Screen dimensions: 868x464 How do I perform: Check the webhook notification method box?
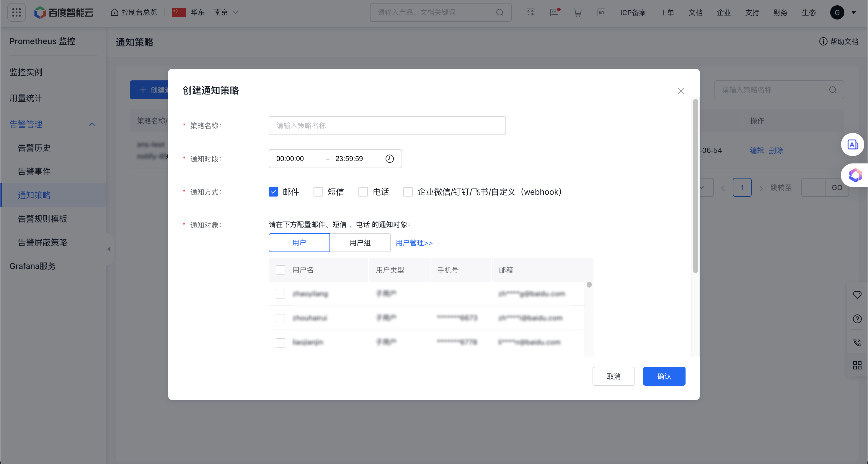tap(408, 192)
